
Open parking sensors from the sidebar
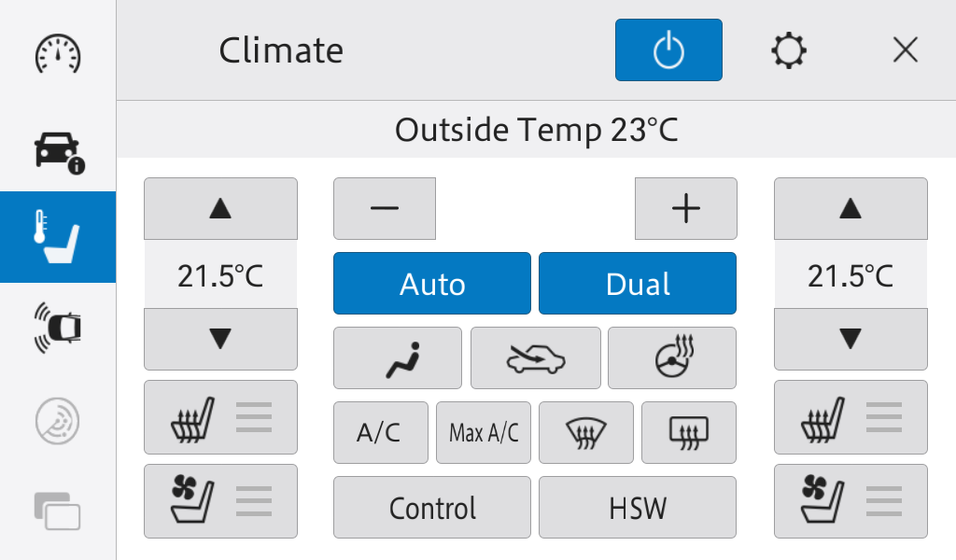click(57, 328)
